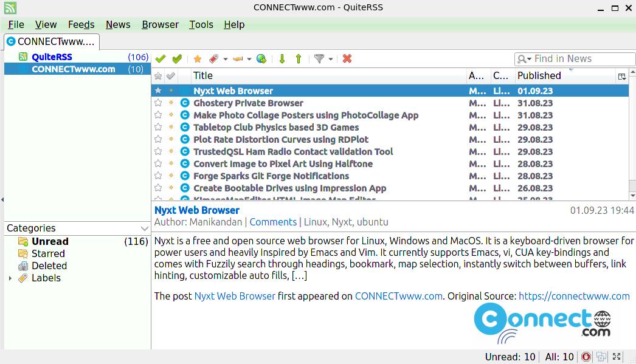Open the News menu

(x=118, y=25)
